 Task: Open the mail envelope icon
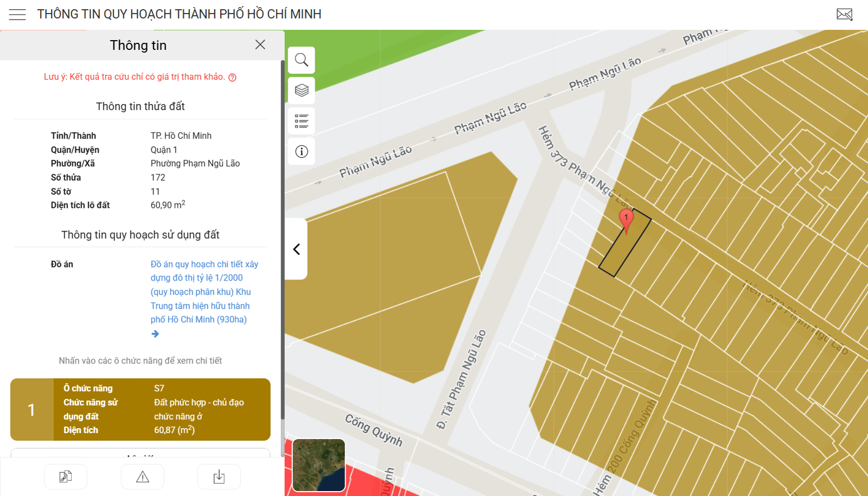coord(845,15)
